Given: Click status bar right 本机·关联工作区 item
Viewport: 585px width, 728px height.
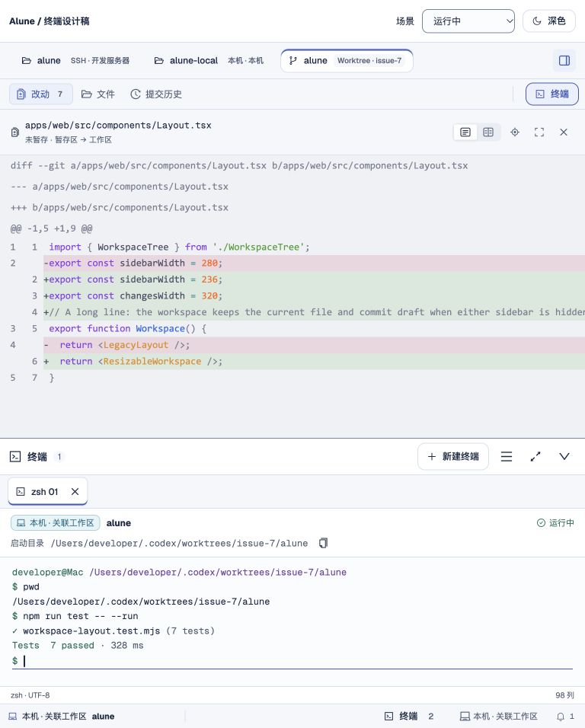Looking at the screenshot, I should pos(499,717).
